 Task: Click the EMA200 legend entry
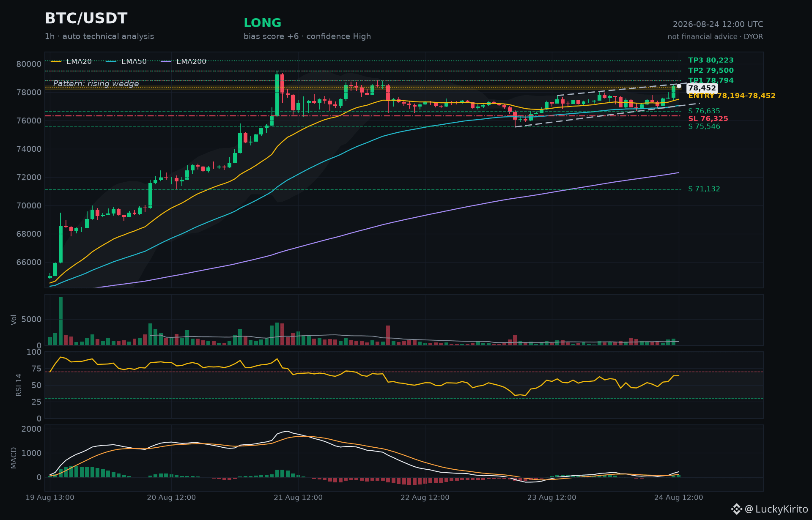[184, 61]
